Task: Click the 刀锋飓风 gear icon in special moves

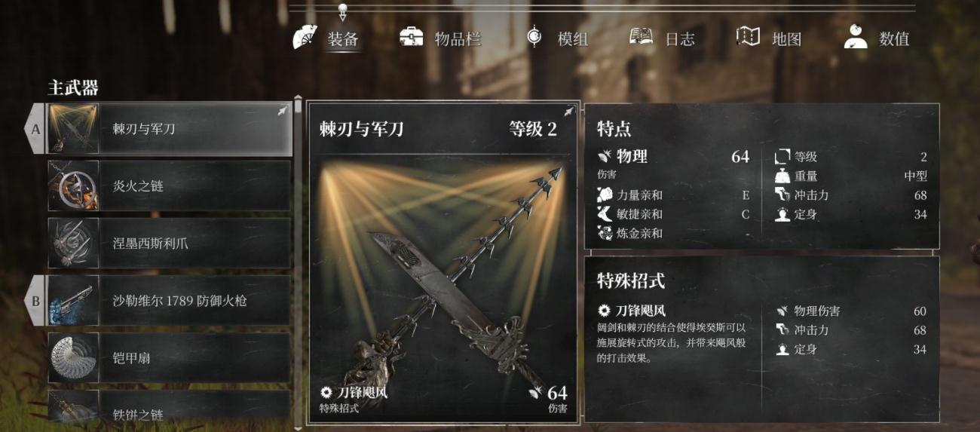Action: [x=603, y=311]
